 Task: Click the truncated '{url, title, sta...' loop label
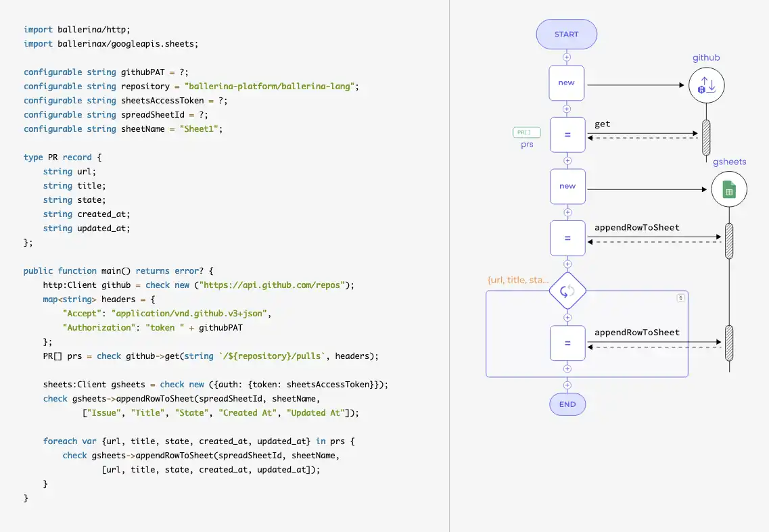tap(518, 280)
